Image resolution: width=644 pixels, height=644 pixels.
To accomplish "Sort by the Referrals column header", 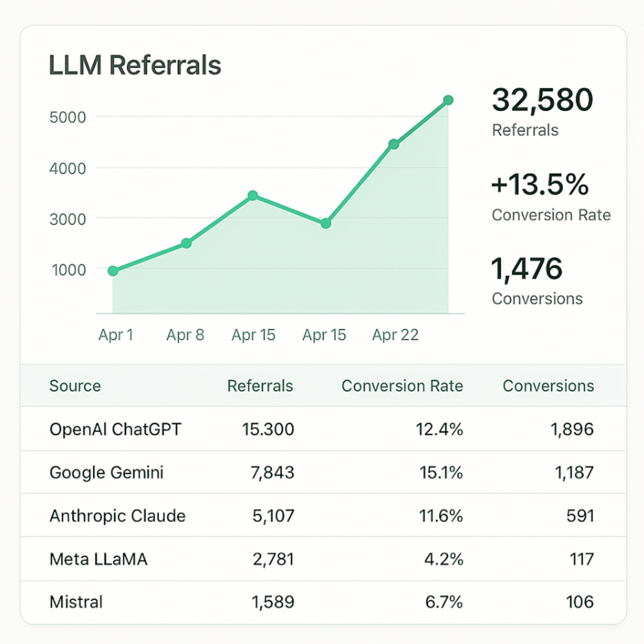I will 260,386.
